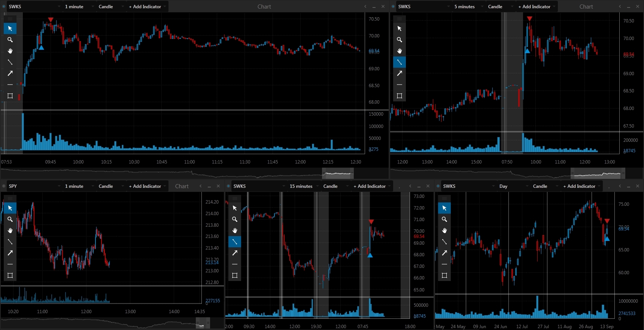Click navigator thumb under SWKS 5 minutes chart

click(x=598, y=173)
